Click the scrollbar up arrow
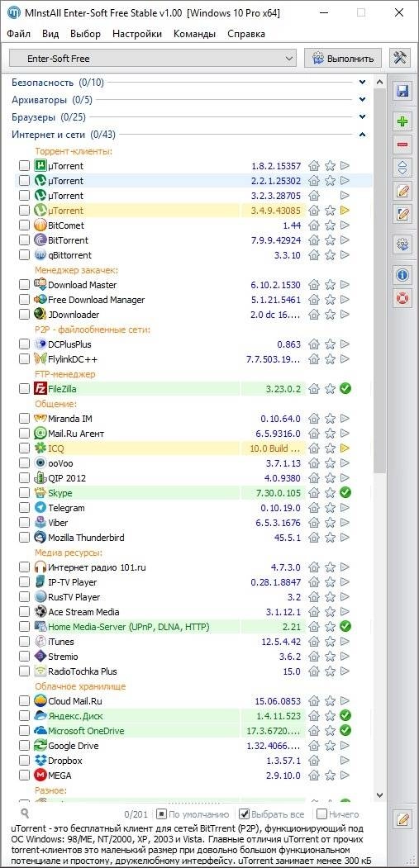419x868 pixels. [379, 83]
